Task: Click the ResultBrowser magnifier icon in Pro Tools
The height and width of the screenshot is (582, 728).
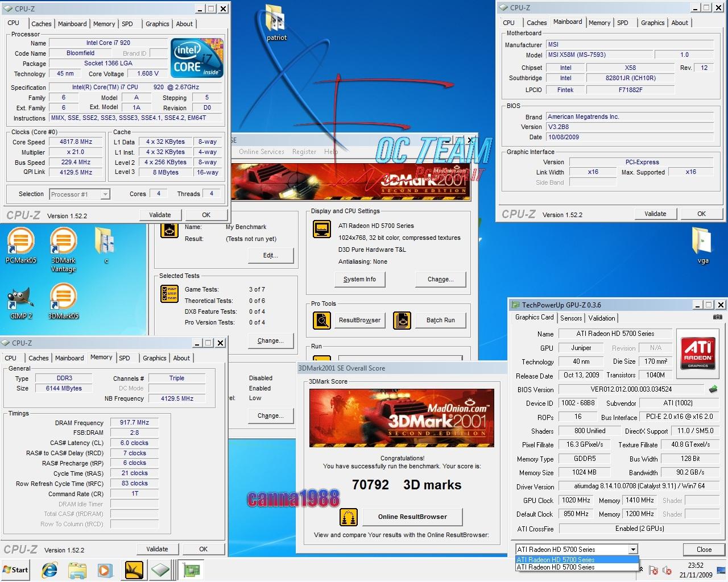Action: pyautogui.click(x=322, y=320)
